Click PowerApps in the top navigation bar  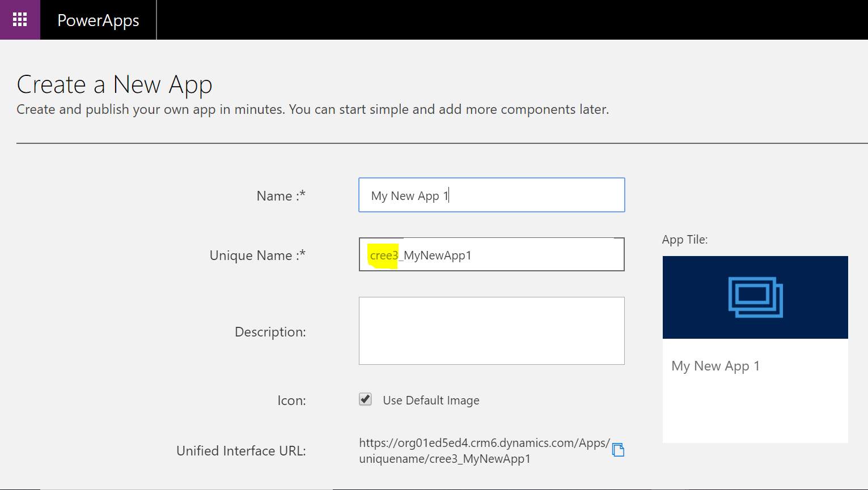[x=98, y=20]
